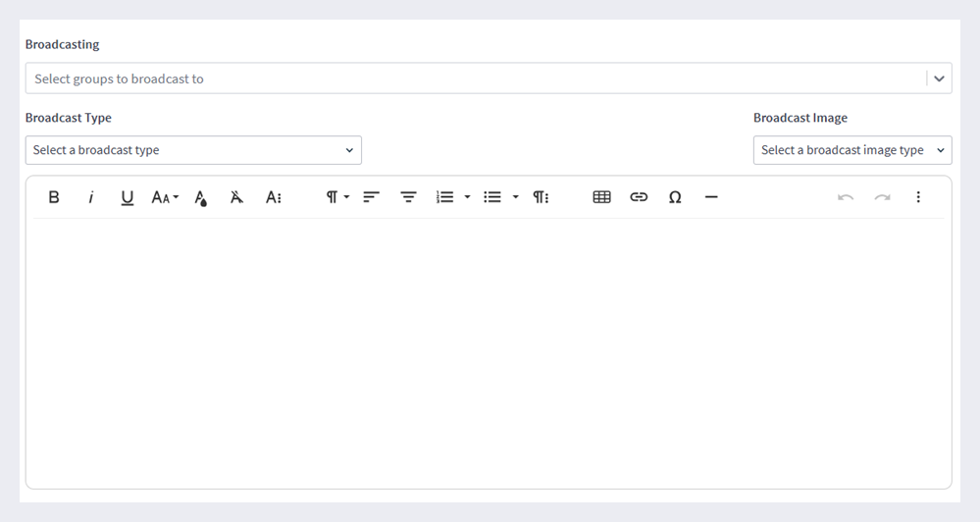Clear text formatting
This screenshot has width=980, height=522.
236,197
